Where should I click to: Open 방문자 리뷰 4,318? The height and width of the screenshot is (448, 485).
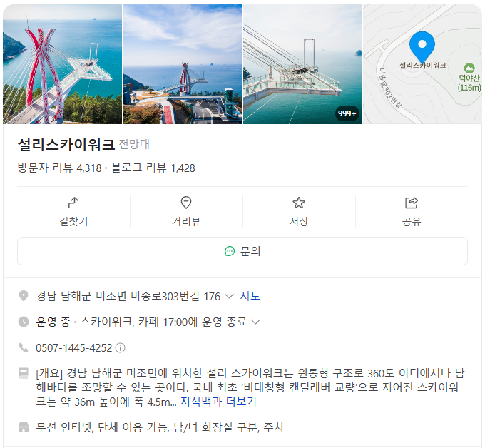pos(60,168)
